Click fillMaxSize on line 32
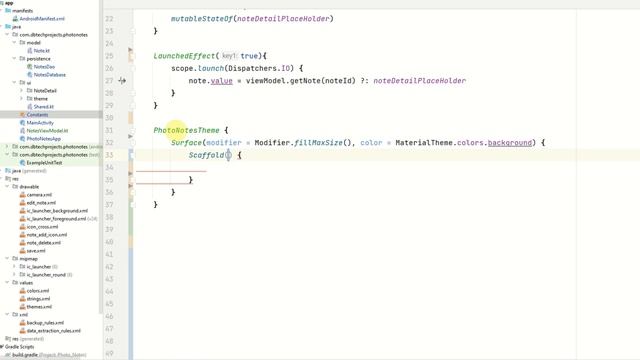 pos(318,143)
